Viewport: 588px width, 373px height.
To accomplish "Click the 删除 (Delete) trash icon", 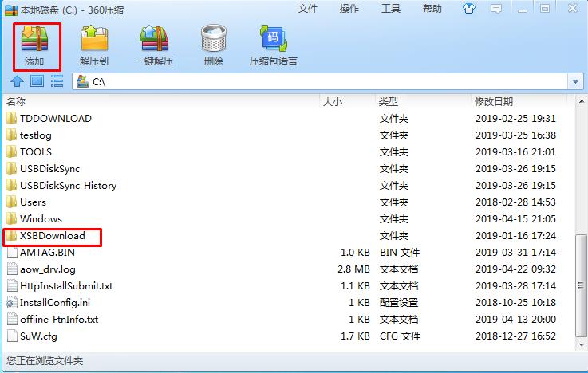I will (214, 42).
